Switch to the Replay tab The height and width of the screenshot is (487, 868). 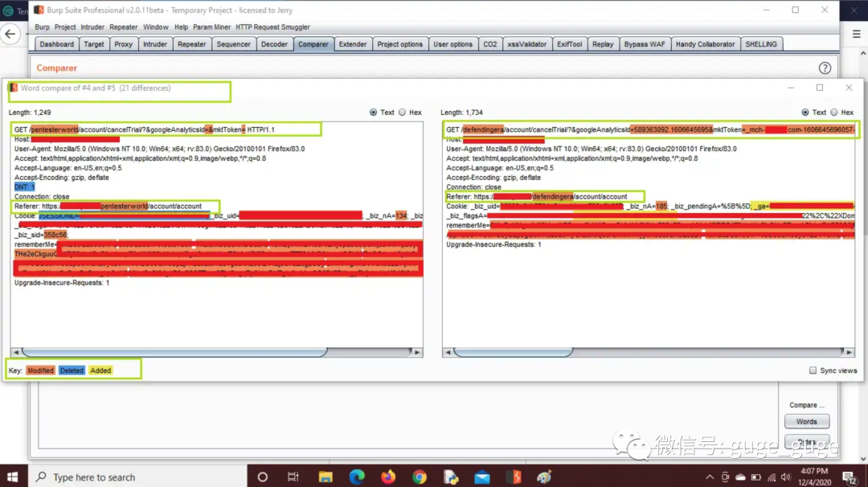[603, 44]
